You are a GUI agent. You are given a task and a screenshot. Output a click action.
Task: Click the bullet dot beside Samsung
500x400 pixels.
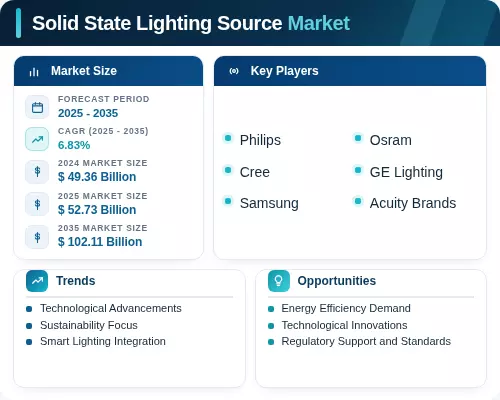tap(228, 201)
